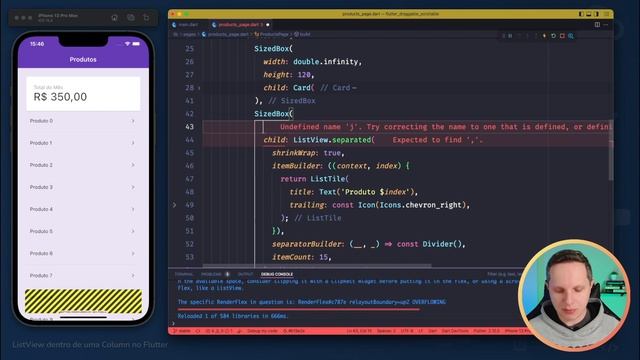Open the PROBLEMS panel tab
Screen dimensions: 640x360
(x=211, y=274)
